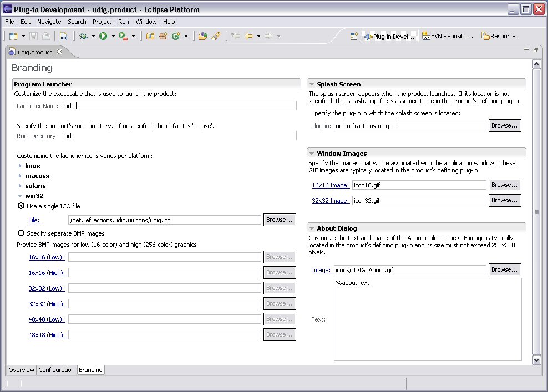Switch to the Configuration tab

tap(57, 370)
